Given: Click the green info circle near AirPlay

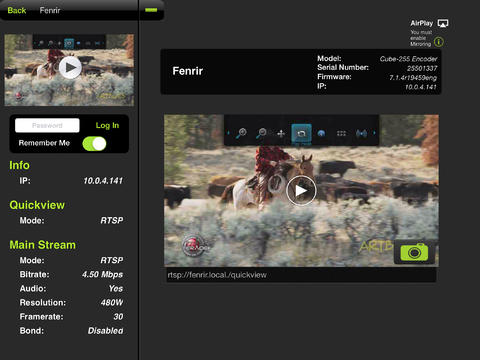Looking at the screenshot, I should [439, 42].
